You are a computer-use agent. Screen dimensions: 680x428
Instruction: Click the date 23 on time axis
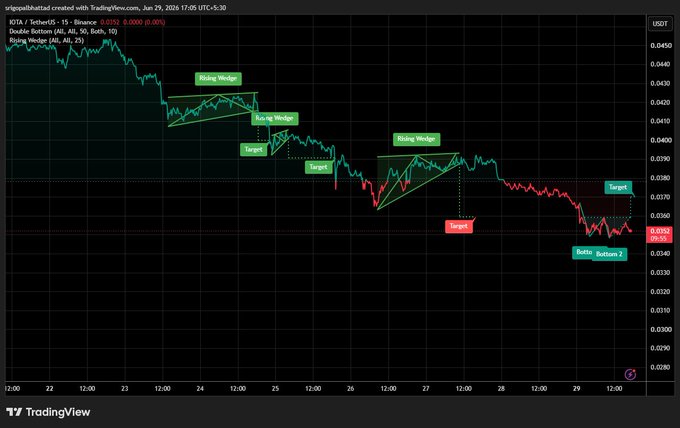click(x=124, y=389)
